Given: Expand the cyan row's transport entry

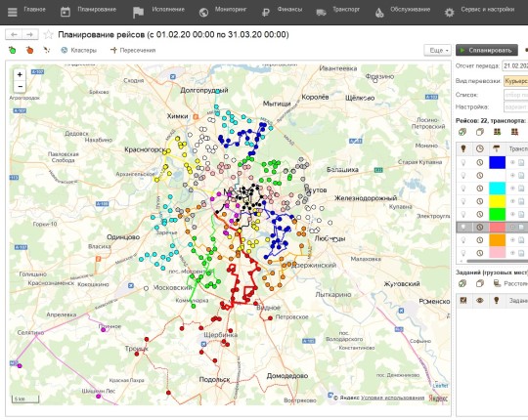Looking at the screenshot, I should coord(512,189).
